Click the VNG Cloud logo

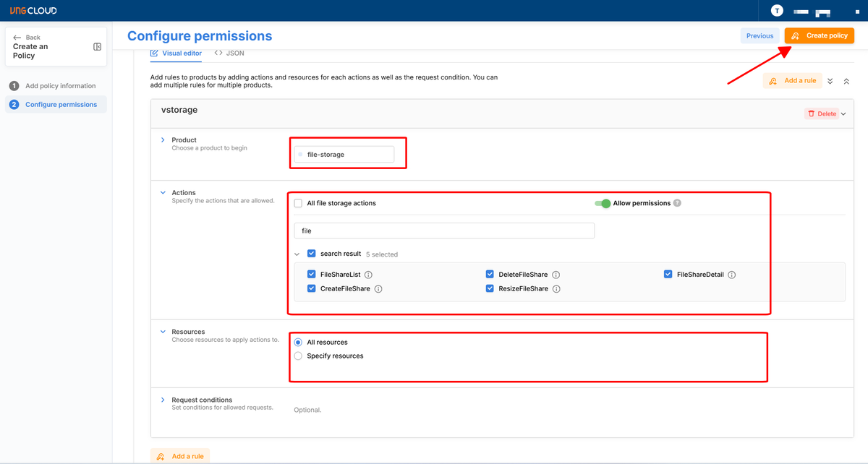(33, 11)
